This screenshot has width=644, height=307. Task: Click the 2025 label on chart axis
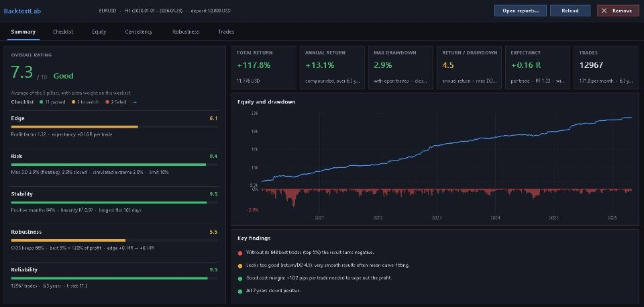pyautogui.click(x=553, y=217)
